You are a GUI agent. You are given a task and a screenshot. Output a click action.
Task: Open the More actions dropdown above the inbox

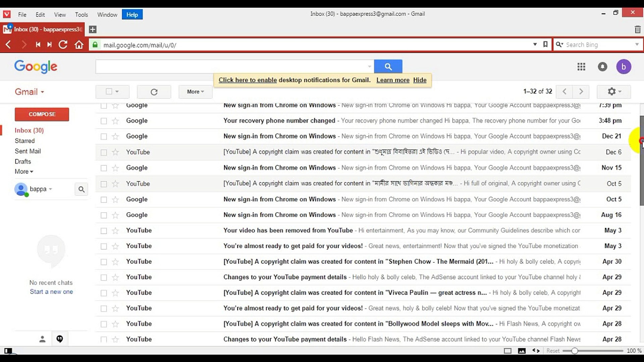pos(195,92)
